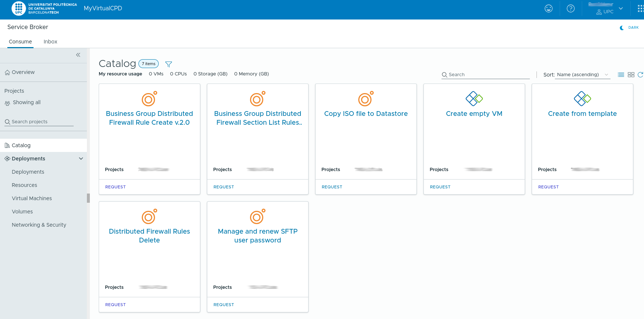
Task: Open Virtual Machines in the sidebar
Action: (32, 198)
